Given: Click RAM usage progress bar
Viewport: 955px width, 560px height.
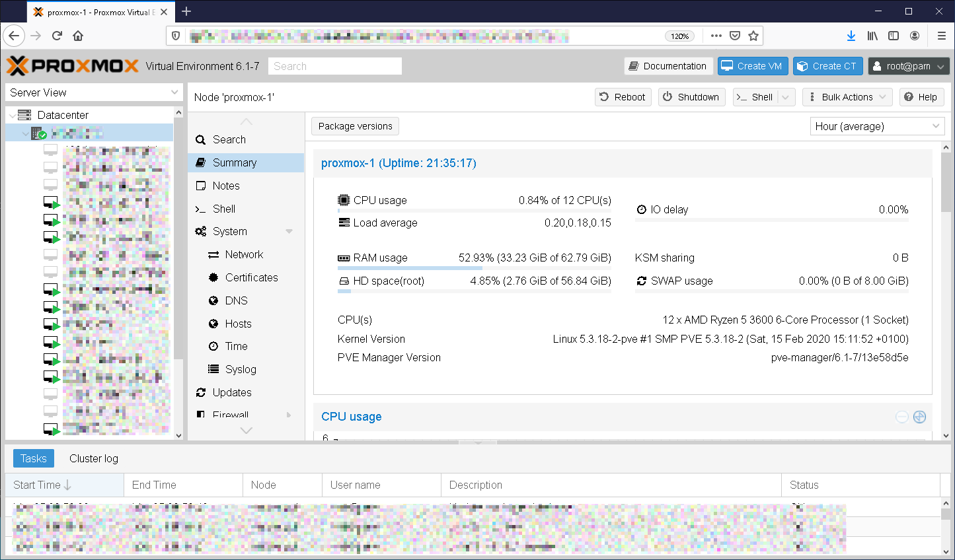Looking at the screenshot, I should 475,268.
